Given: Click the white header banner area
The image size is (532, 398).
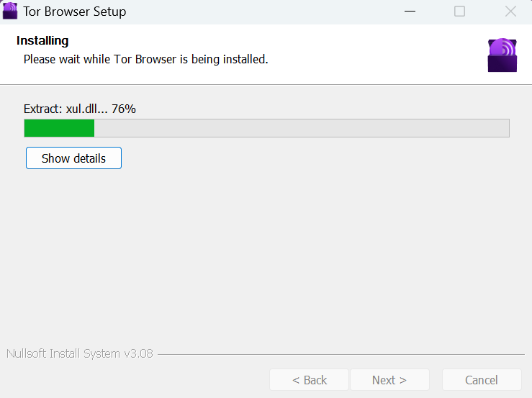Looking at the screenshot, I should coord(266,54).
